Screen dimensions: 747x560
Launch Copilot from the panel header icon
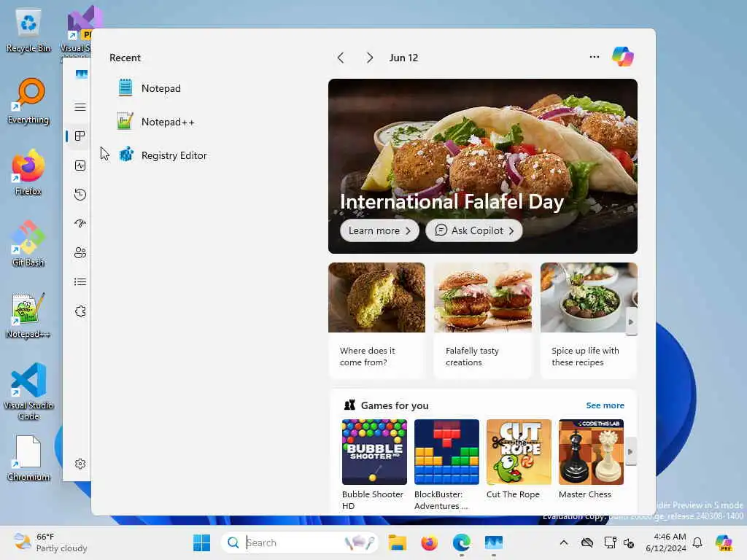tap(623, 57)
